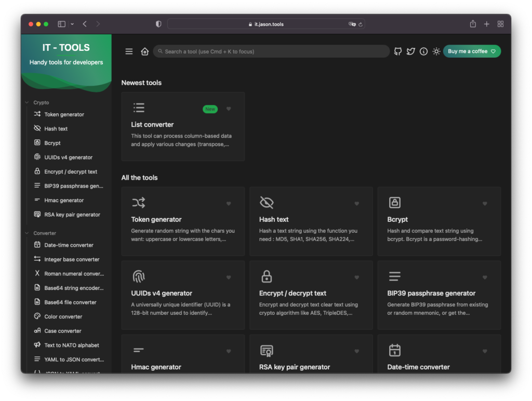
Task: Click Safari reload page icon
Action: 361,24
